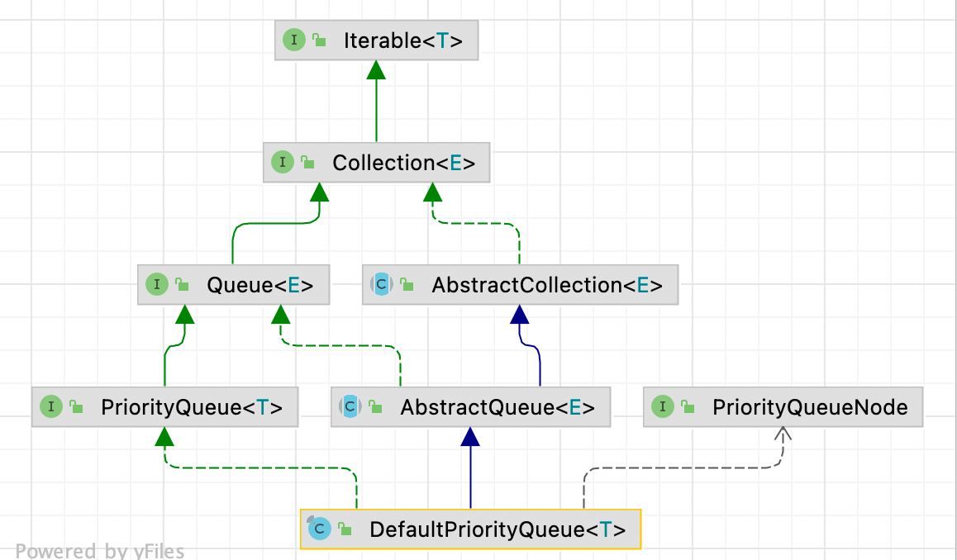Click the interface icon on the Iterable<T> node
Screen dimensions: 957x560
(x=294, y=40)
